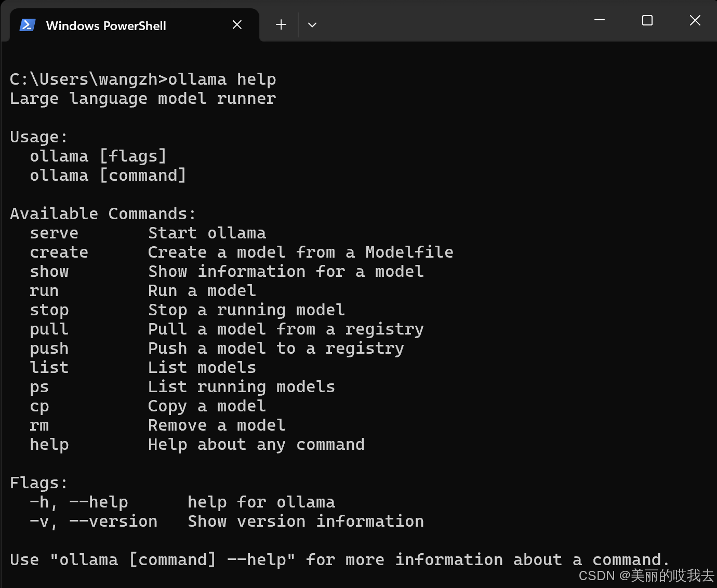Image resolution: width=717 pixels, height=588 pixels.
Task: Click the 'pull' command entry
Action: (48, 329)
